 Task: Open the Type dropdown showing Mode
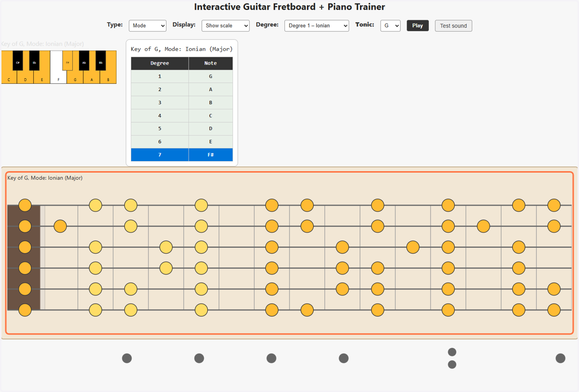click(x=148, y=26)
